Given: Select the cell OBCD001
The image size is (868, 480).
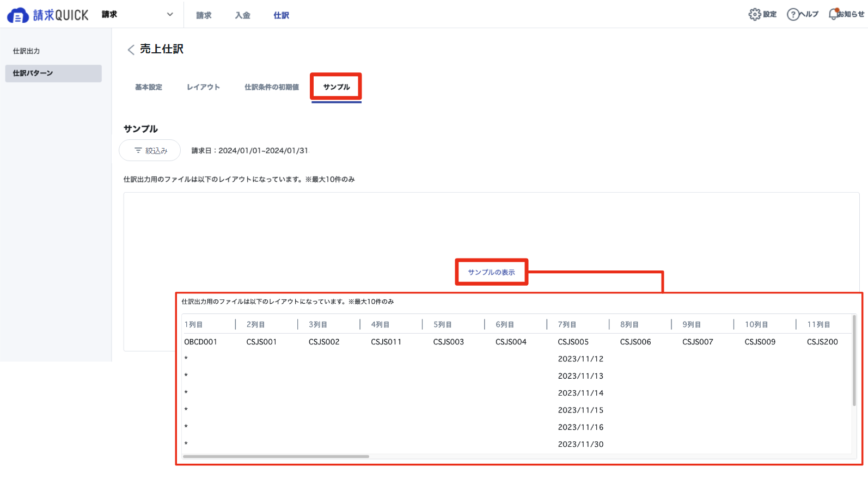Looking at the screenshot, I should pos(200,342).
